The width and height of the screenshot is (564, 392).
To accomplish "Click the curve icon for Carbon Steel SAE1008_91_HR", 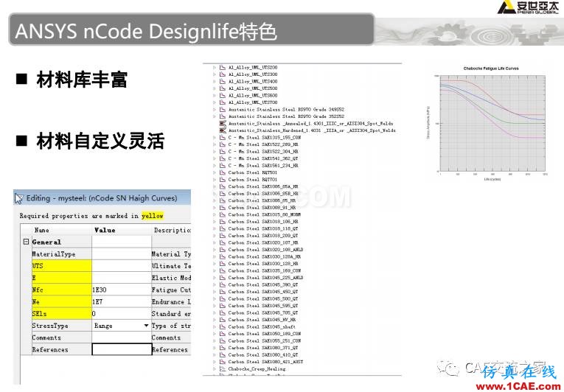I will pos(223,208).
